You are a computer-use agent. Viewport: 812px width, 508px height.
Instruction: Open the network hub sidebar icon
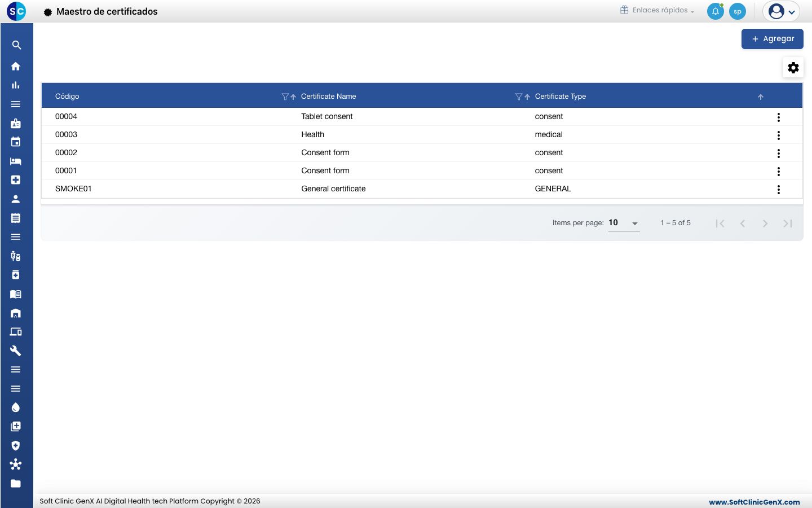tap(16, 464)
